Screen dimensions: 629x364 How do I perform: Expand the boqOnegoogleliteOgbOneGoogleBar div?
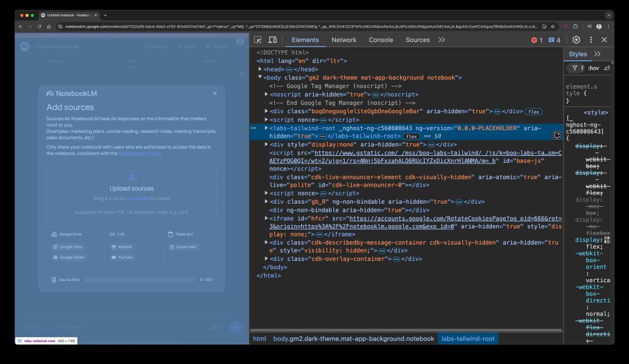[x=266, y=111]
